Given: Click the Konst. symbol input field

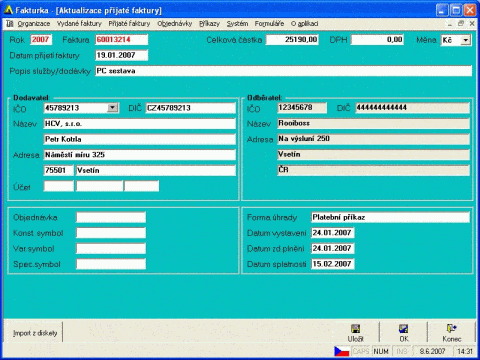Looking at the screenshot, I should point(111,233).
